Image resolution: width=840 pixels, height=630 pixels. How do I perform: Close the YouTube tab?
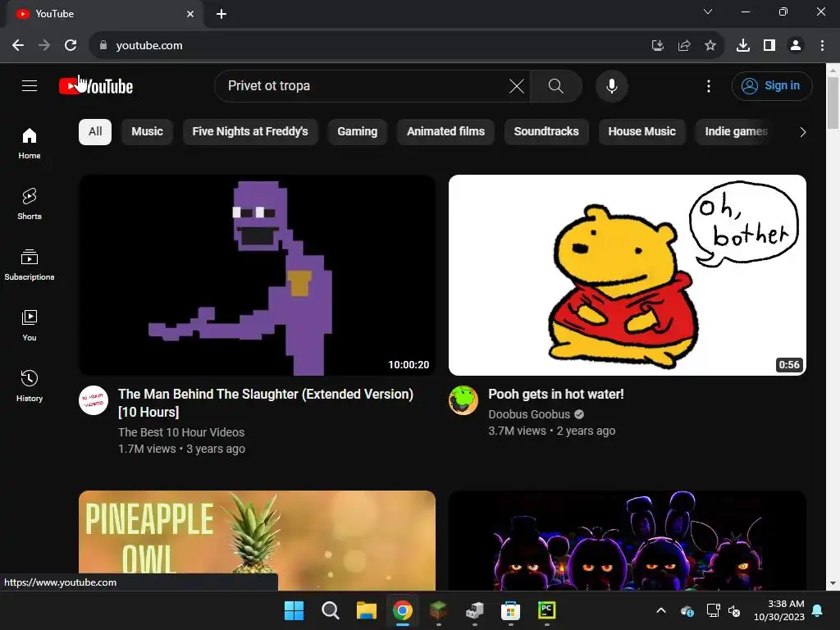pos(190,14)
